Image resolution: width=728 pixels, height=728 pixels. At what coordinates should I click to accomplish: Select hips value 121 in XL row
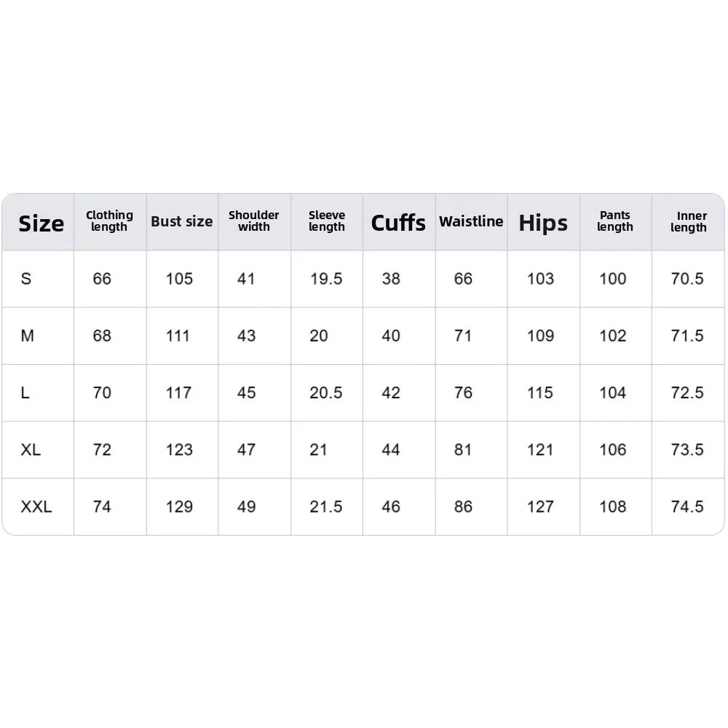coord(540,449)
